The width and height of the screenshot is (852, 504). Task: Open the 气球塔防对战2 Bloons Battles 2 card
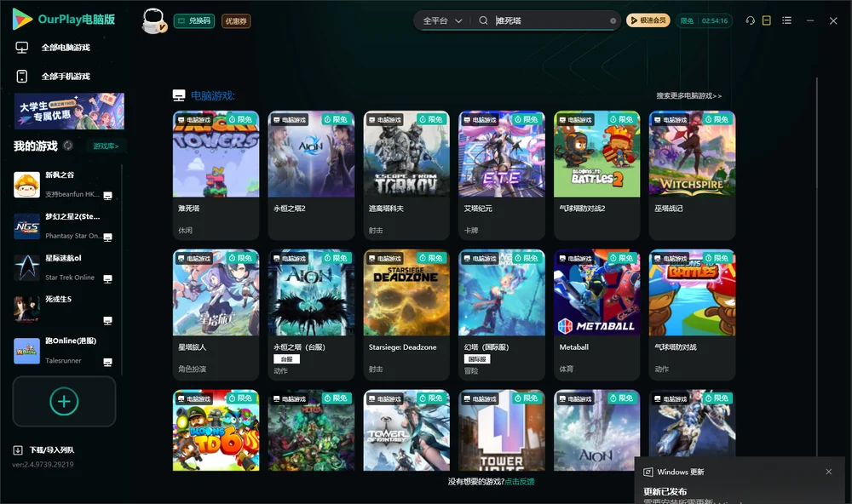click(596, 175)
